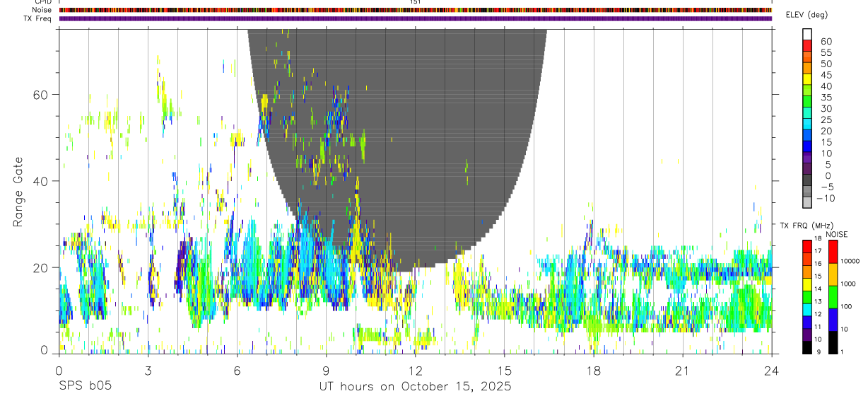This screenshot has height=401, width=868.
Task: Click the 1000 label in the NOISE legend
Action: tap(848, 284)
